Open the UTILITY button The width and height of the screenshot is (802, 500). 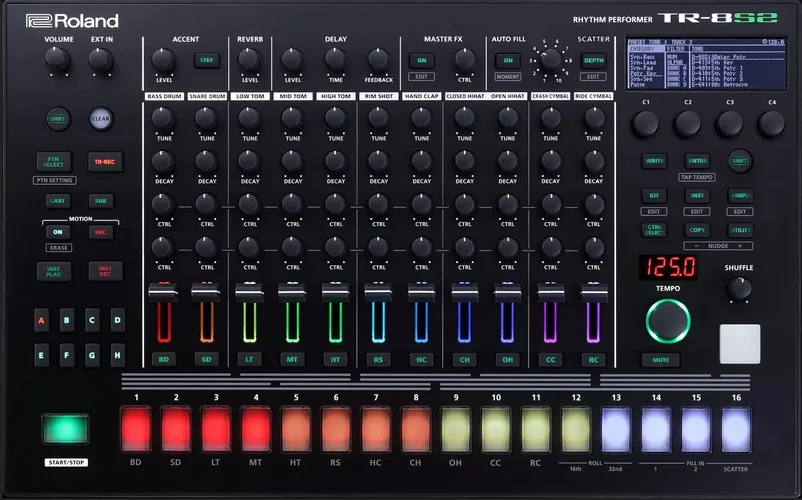coord(740,230)
